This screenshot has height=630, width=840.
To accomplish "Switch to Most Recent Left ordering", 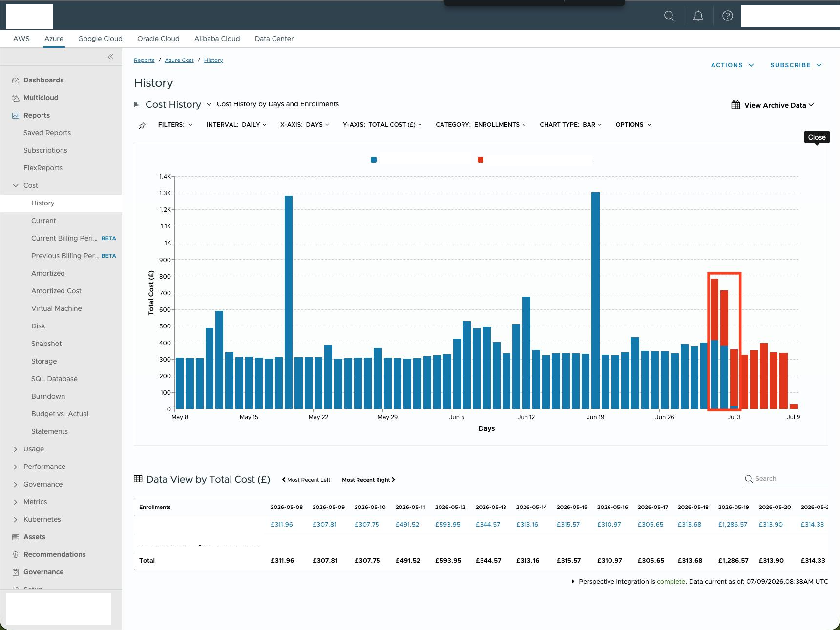I will 306,480.
